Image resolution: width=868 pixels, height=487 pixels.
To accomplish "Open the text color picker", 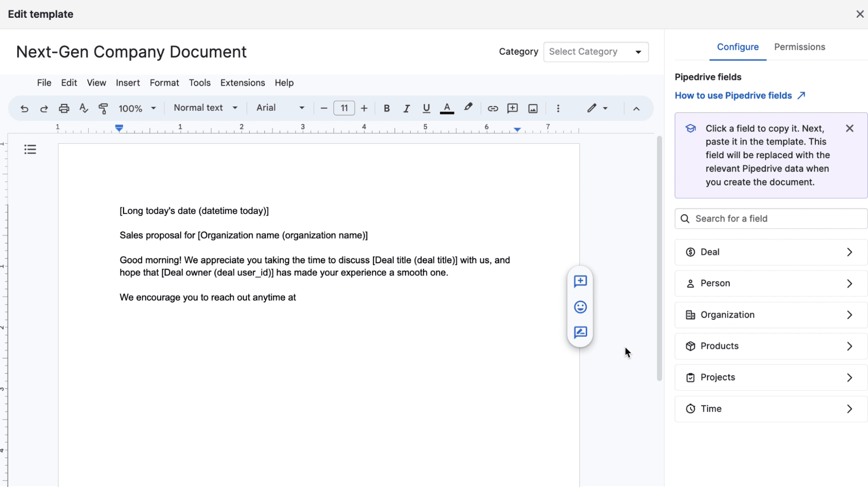I will click(x=447, y=108).
